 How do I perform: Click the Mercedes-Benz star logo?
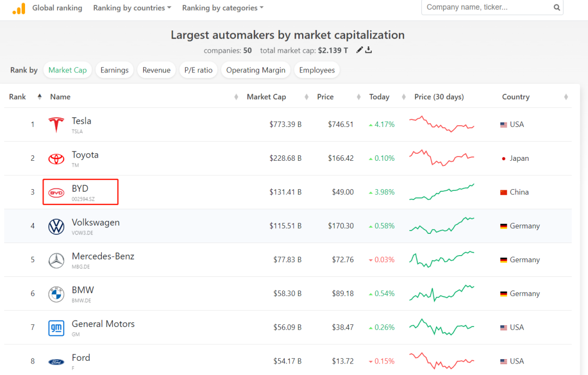pyautogui.click(x=56, y=261)
